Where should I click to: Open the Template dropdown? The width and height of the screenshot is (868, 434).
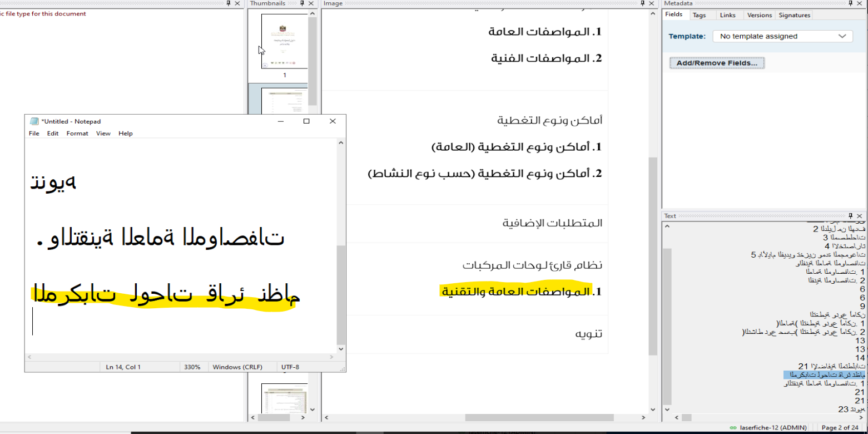[782, 36]
